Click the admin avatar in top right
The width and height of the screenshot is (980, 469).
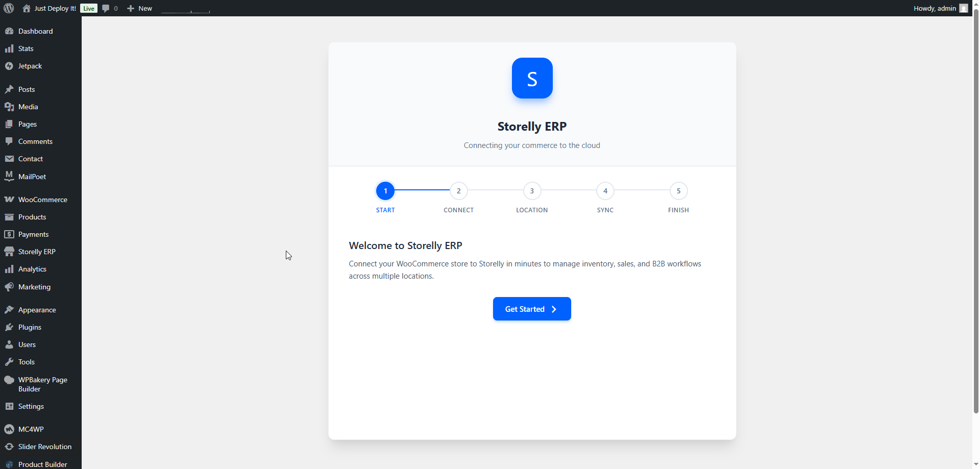click(964, 8)
